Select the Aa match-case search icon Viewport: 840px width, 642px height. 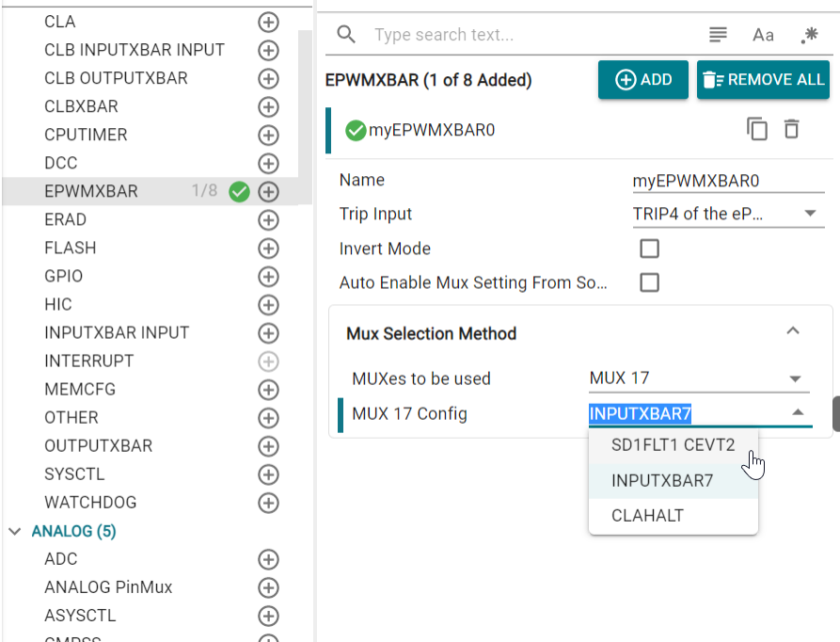pos(762,34)
